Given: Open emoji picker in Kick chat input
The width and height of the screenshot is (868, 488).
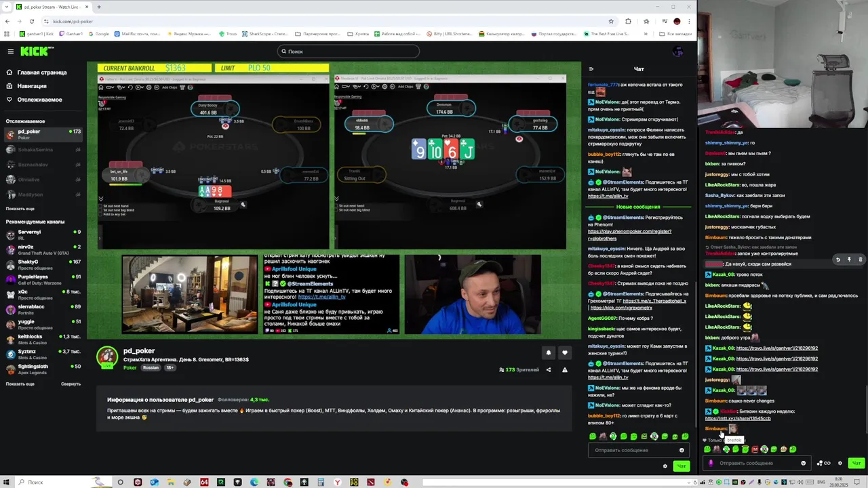Looking at the screenshot, I should (x=682, y=450).
